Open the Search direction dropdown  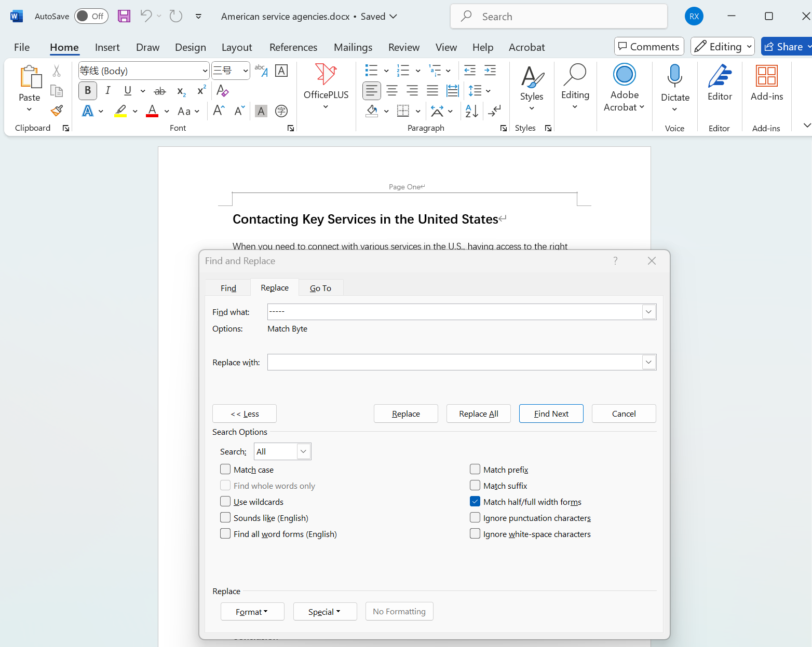pos(303,451)
